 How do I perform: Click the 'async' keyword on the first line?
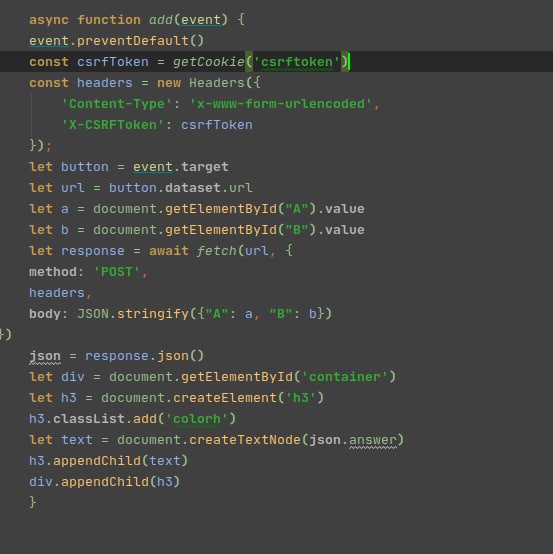49,20
